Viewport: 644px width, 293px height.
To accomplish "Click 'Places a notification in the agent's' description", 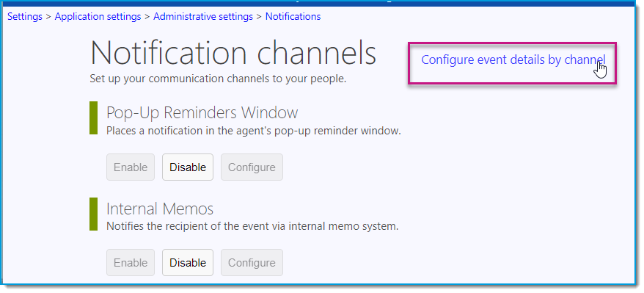I will point(253,131).
